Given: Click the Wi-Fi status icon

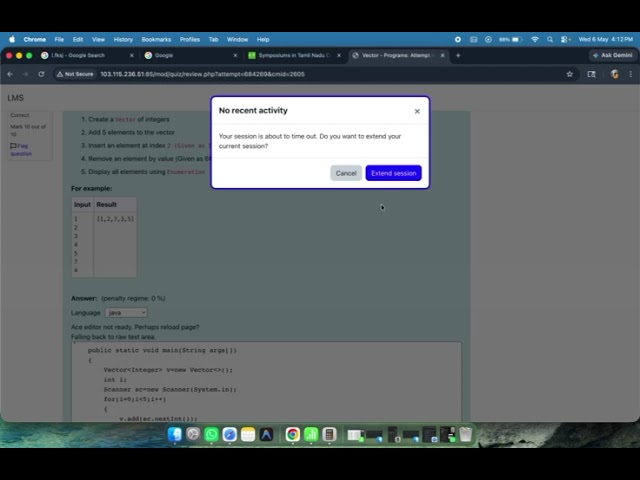Looking at the screenshot, I should 535,40.
